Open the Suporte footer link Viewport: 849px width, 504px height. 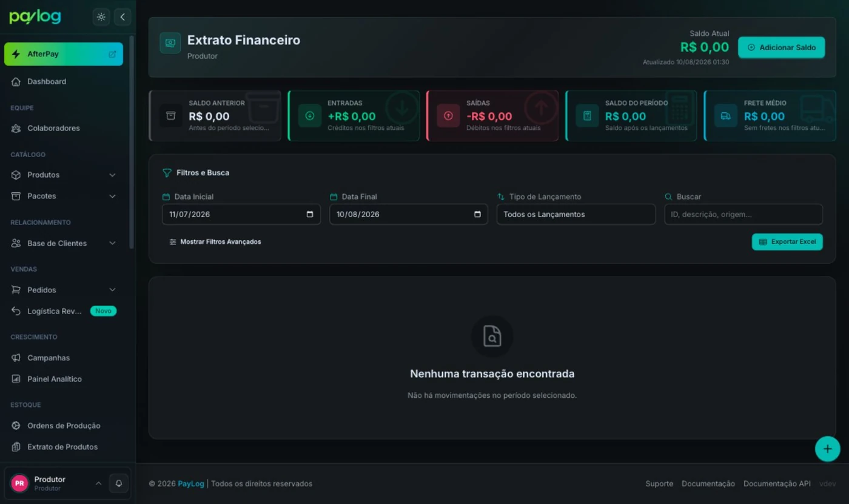(659, 483)
